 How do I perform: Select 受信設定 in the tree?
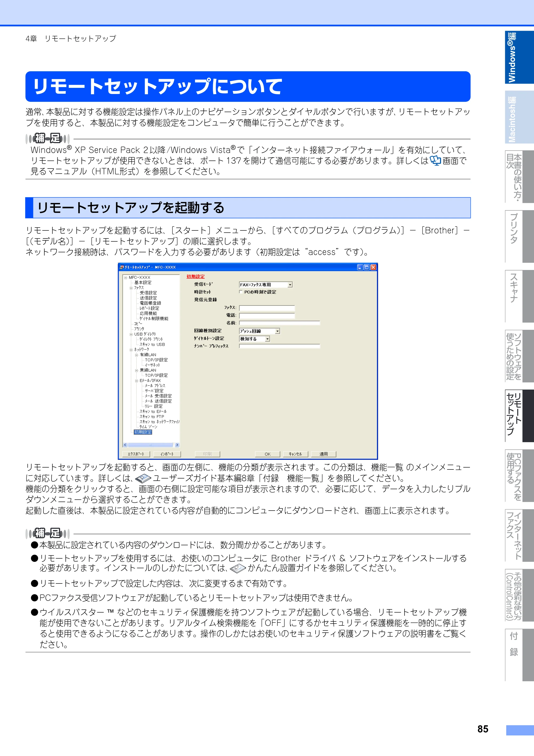click(x=148, y=293)
